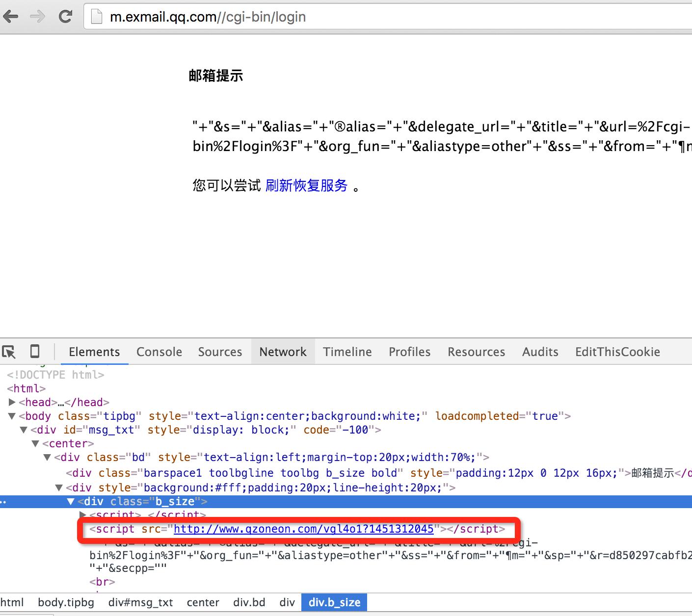The image size is (692, 616).
Task: Collapse the center element node
Action: (x=35, y=443)
